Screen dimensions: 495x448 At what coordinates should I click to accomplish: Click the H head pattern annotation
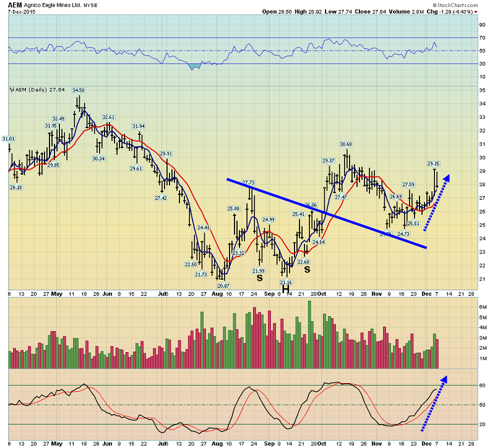[285, 289]
